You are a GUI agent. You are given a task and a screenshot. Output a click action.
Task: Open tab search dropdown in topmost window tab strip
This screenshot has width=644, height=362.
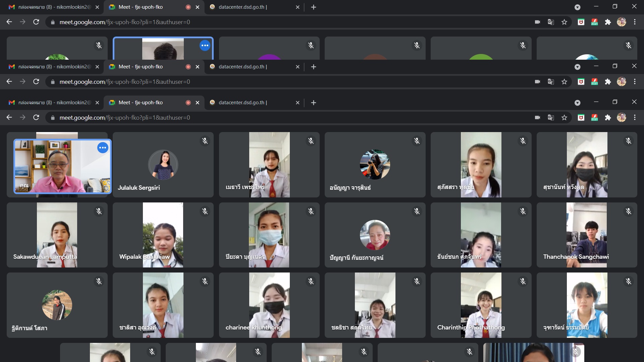click(577, 7)
